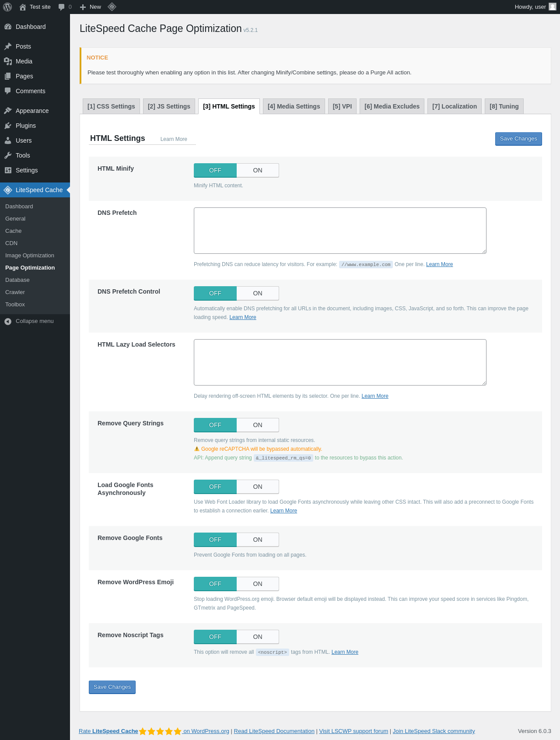This screenshot has height=740, width=560.
Task: Click inside the DNS Prefetch text area
Action: point(340,231)
